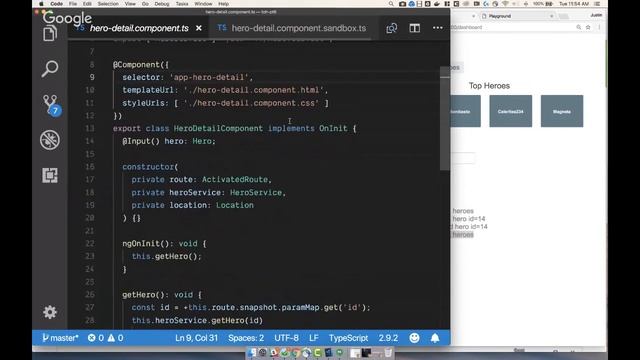Screen dimensions: 640x360
Task: Click the open changes editor icon
Action: click(x=391, y=28)
